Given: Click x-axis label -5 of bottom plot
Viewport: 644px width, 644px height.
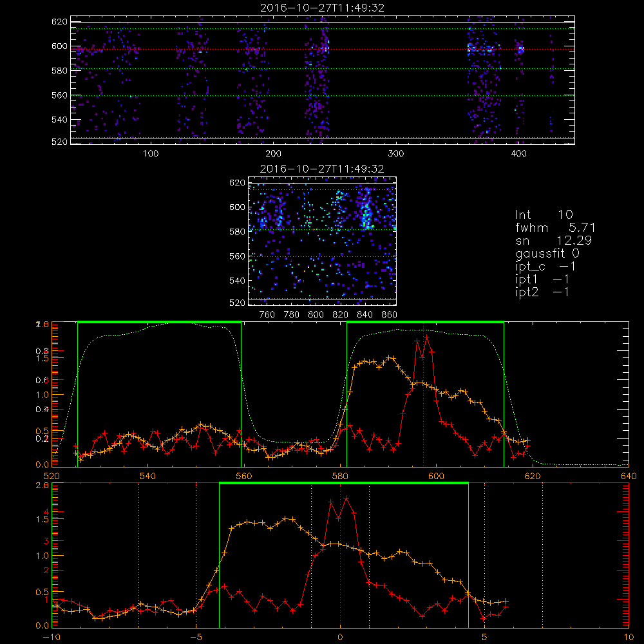Looking at the screenshot, I should (x=196, y=637).
